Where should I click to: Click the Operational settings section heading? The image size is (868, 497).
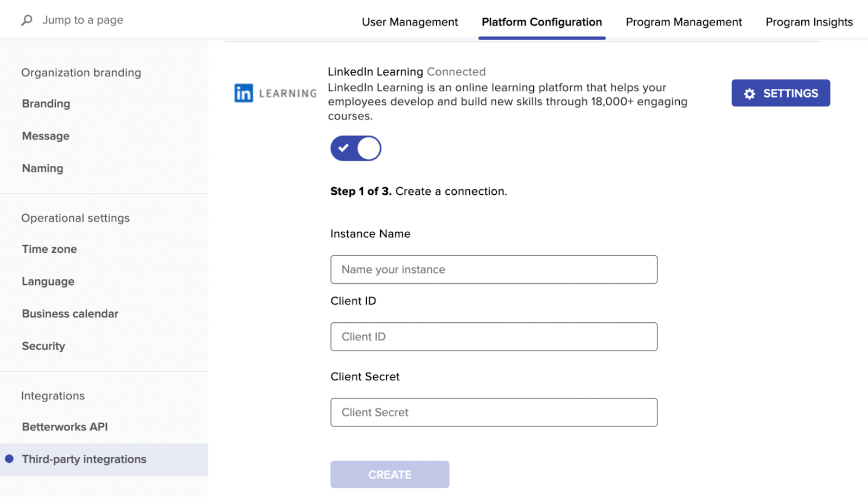tap(75, 218)
